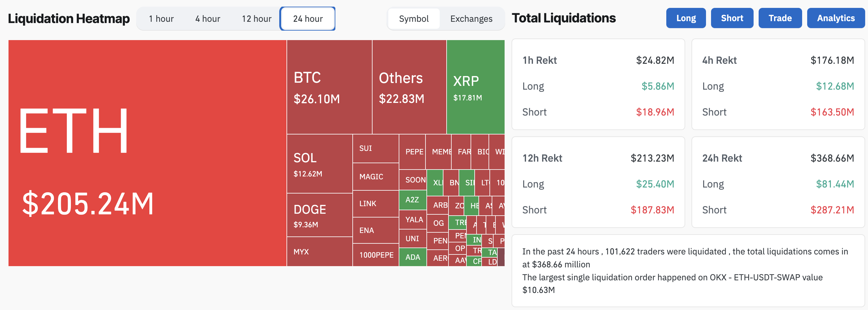Viewport: 868px width, 310px height.
Task: Select the BTC $26.10M tile
Action: tap(329, 87)
